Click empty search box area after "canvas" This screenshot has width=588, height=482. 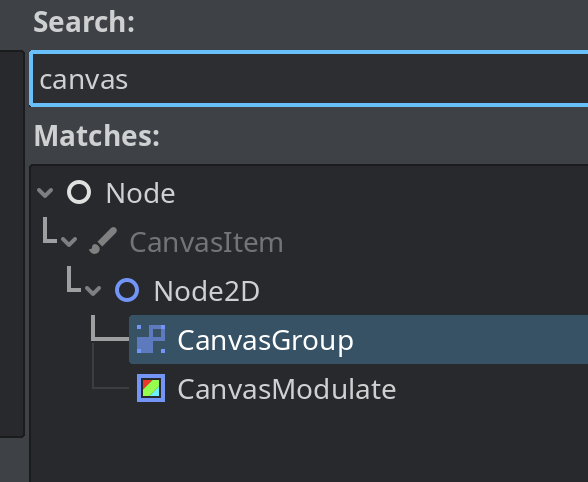(x=356, y=79)
